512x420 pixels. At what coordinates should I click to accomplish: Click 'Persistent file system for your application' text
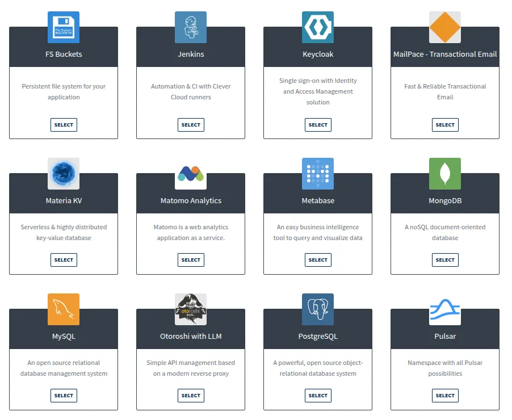tap(64, 92)
